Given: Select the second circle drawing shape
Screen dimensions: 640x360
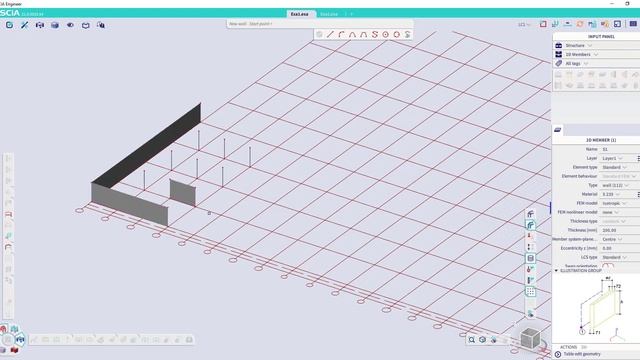Looking at the screenshot, I should 396,35.
